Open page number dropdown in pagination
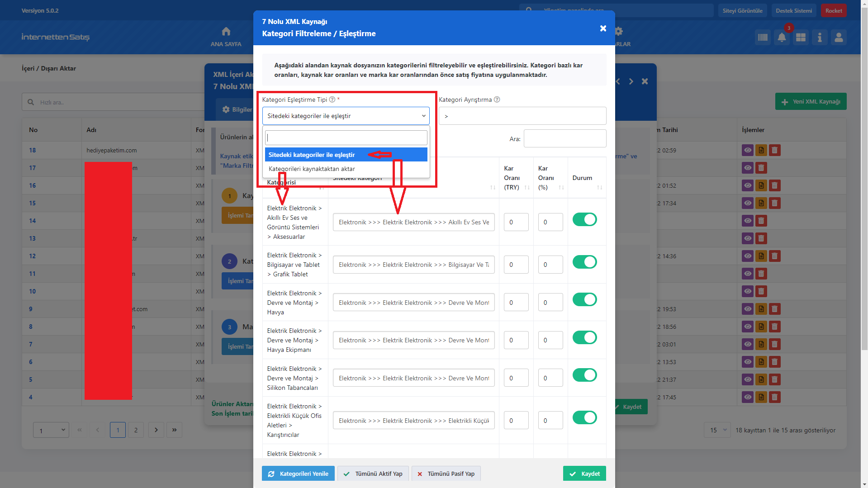Image resolution: width=868 pixels, height=488 pixels. click(x=51, y=430)
